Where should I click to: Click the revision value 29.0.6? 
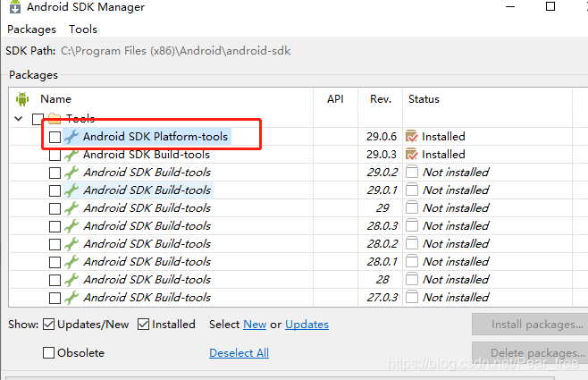tap(382, 137)
